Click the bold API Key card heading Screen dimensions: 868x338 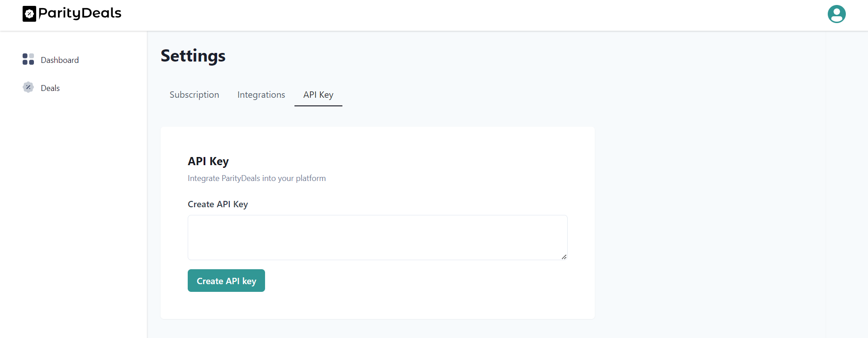tap(208, 161)
